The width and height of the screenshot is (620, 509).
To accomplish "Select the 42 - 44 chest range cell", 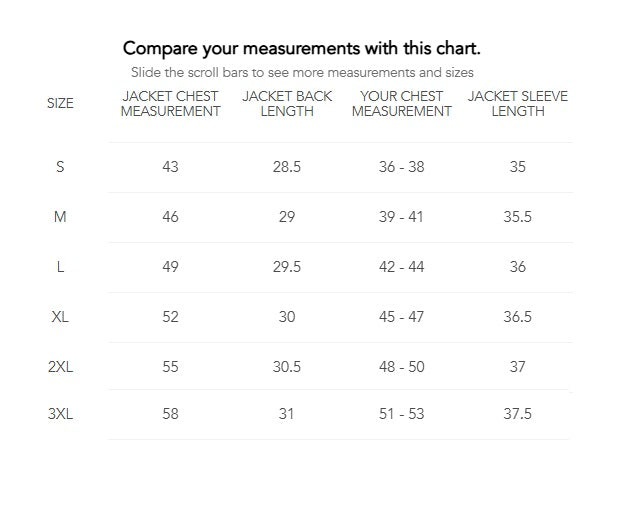I will (x=401, y=267).
